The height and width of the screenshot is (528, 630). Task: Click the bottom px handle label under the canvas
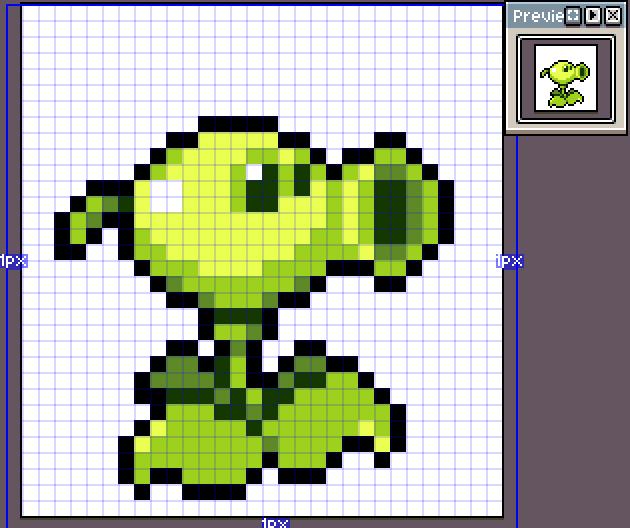coord(275,523)
